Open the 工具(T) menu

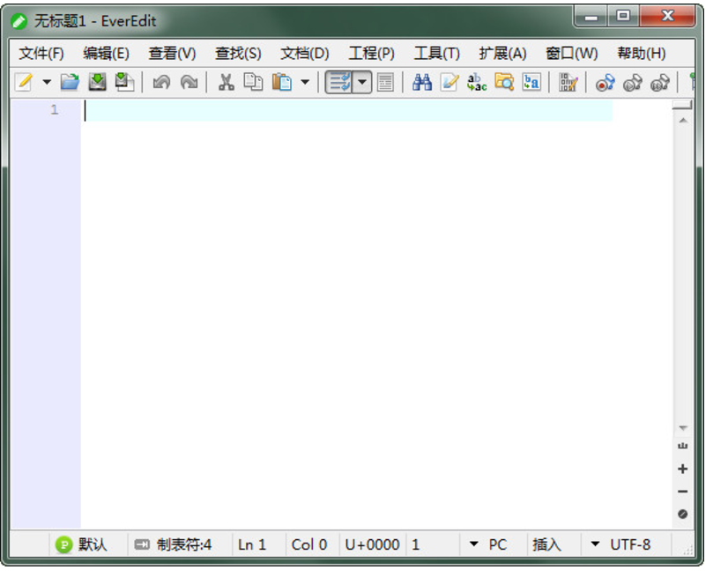click(436, 53)
